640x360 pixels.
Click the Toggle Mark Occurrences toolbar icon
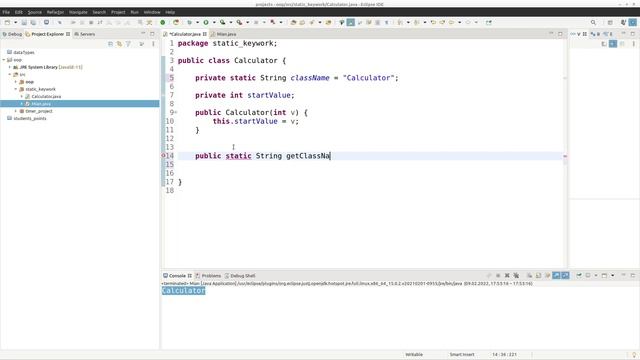tap(351, 22)
